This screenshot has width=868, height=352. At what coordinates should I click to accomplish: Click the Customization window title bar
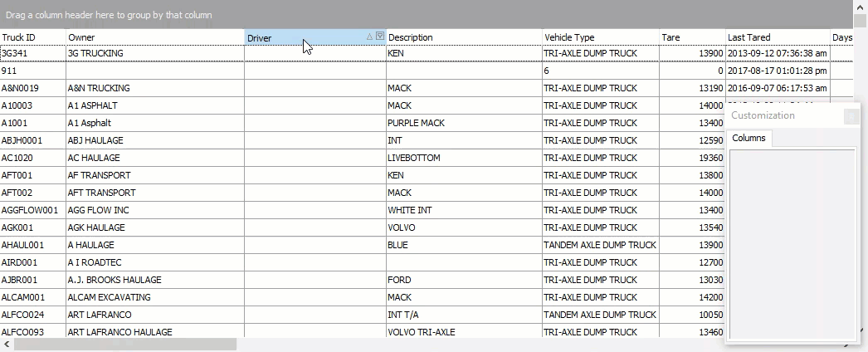click(780, 116)
